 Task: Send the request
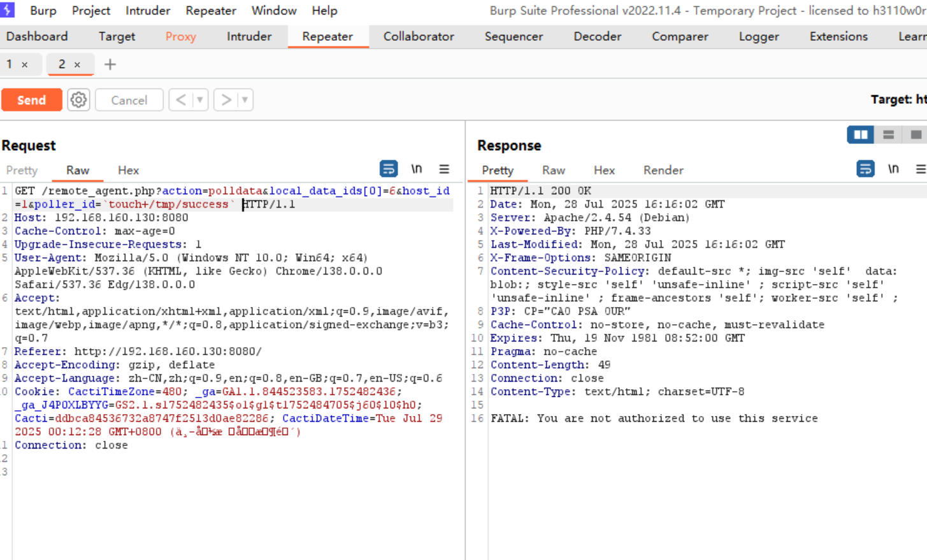click(x=31, y=100)
